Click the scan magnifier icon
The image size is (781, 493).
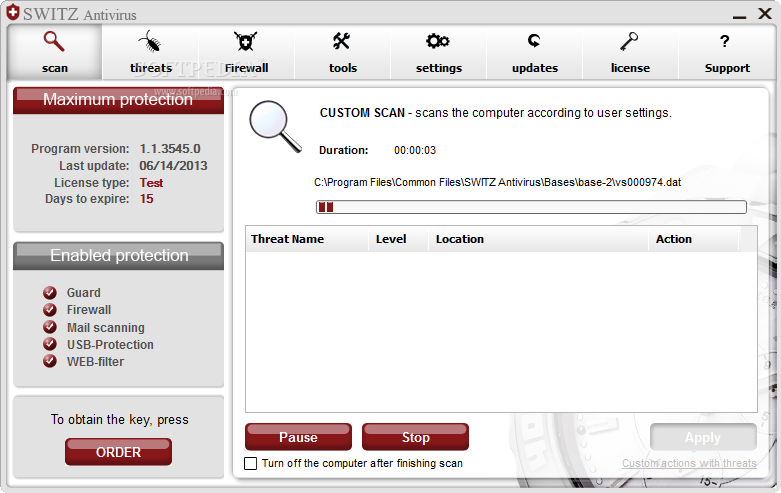coord(54,41)
